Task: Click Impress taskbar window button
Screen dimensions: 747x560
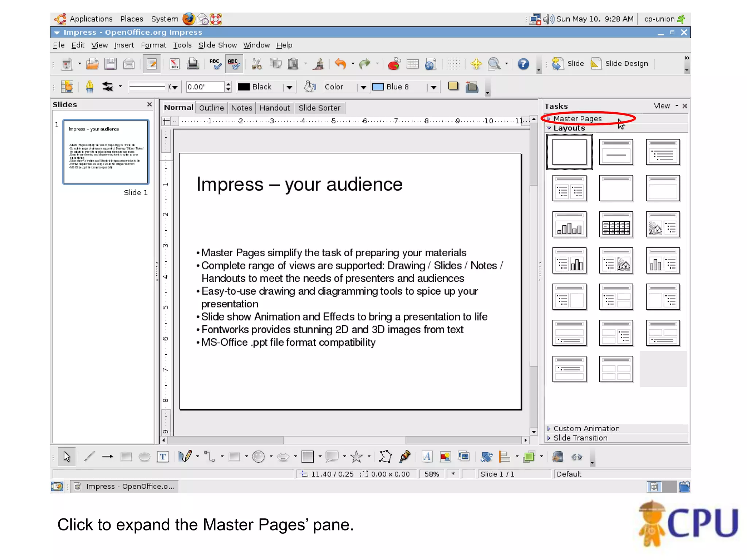Action: [124, 486]
